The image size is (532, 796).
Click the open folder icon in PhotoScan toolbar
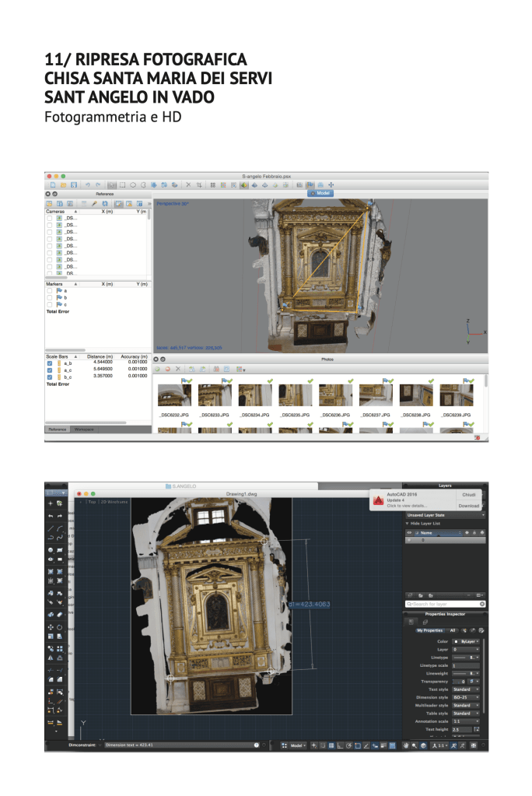(x=63, y=185)
